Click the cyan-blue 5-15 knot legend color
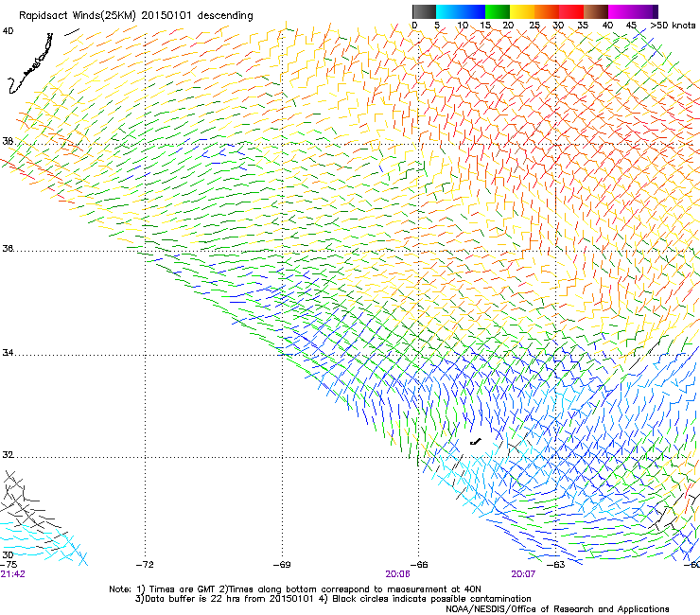This screenshot has height=615, width=700. [461, 11]
